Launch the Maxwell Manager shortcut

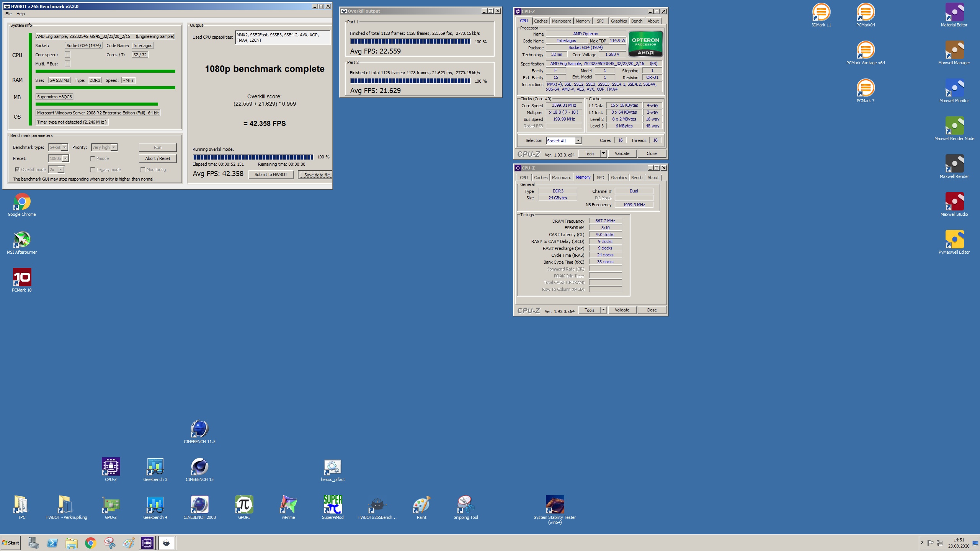pyautogui.click(x=954, y=53)
